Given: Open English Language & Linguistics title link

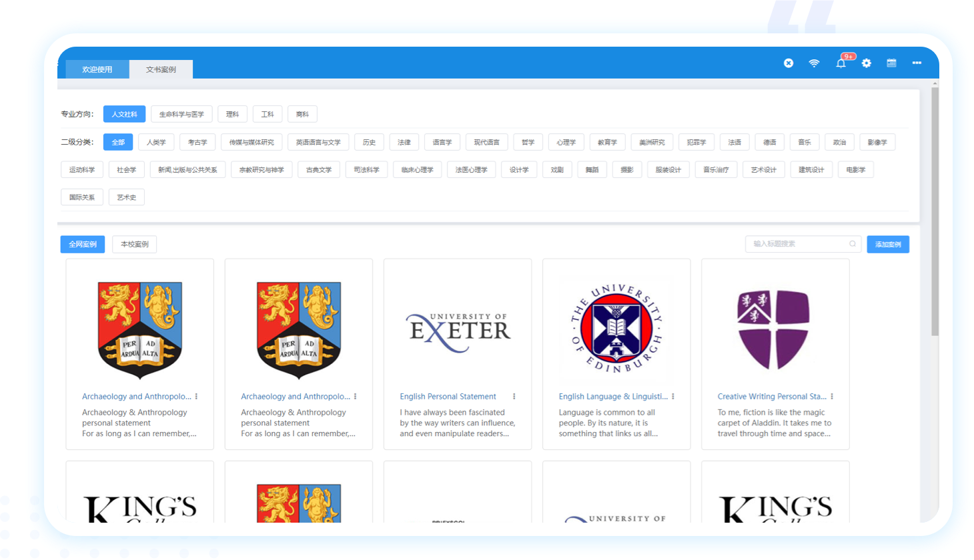Looking at the screenshot, I should click(613, 396).
